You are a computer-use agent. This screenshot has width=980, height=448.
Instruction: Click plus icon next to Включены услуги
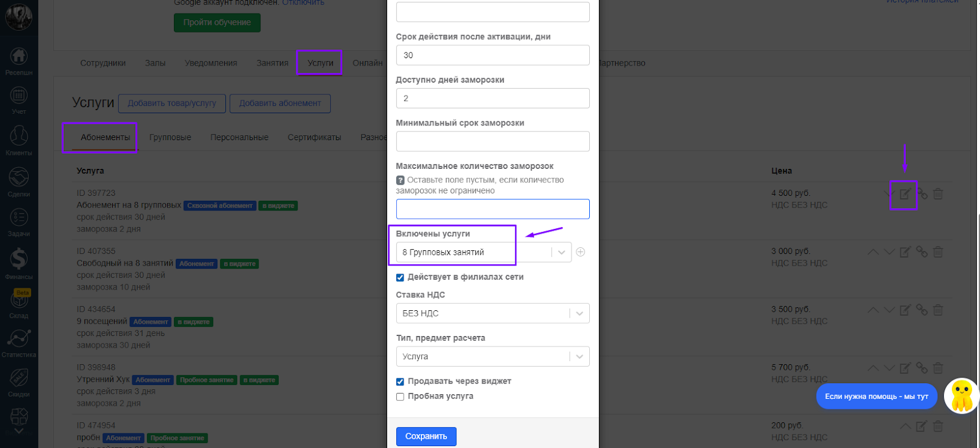coord(581,252)
